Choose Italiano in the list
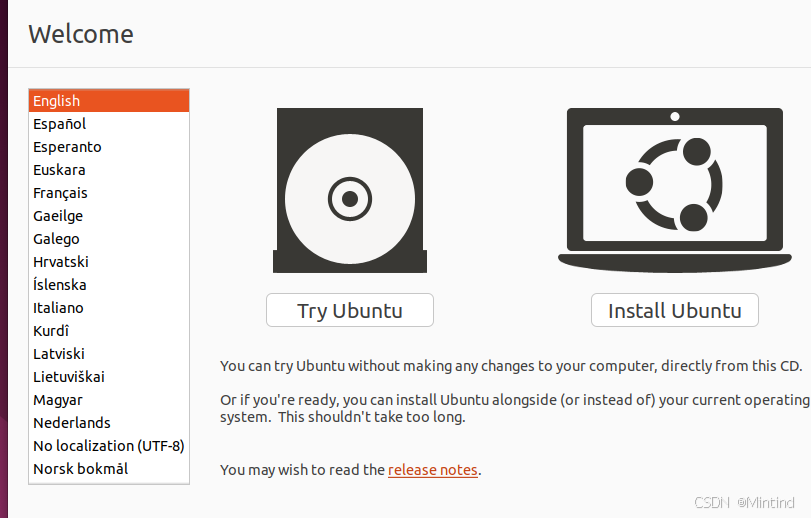 tap(109, 308)
